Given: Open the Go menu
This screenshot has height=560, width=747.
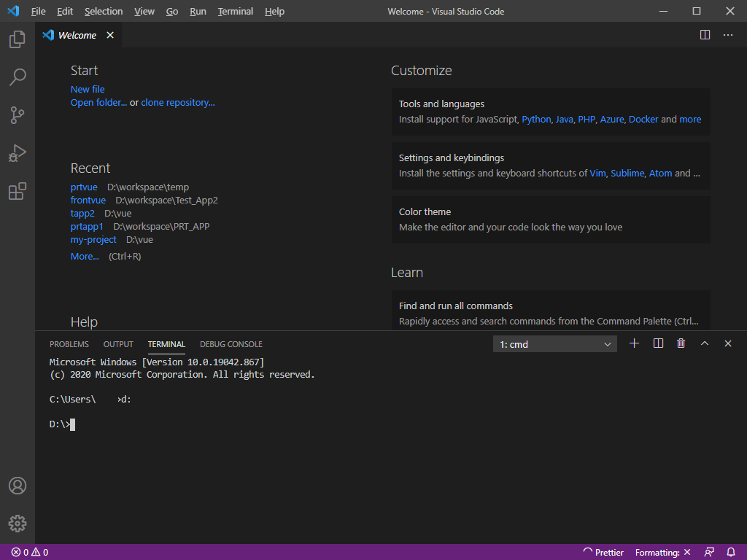Looking at the screenshot, I should coord(172,12).
